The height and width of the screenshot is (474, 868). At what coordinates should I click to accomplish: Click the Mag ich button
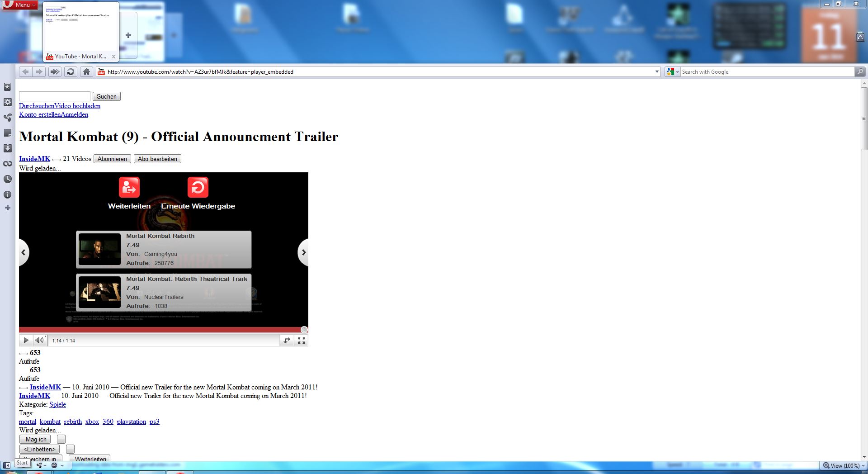(x=36, y=439)
